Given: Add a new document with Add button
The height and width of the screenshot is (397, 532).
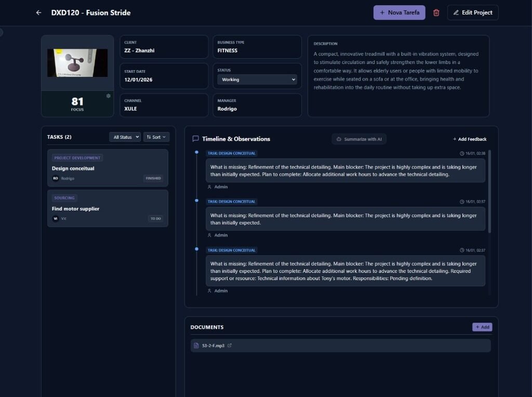Looking at the screenshot, I should [x=482, y=327].
